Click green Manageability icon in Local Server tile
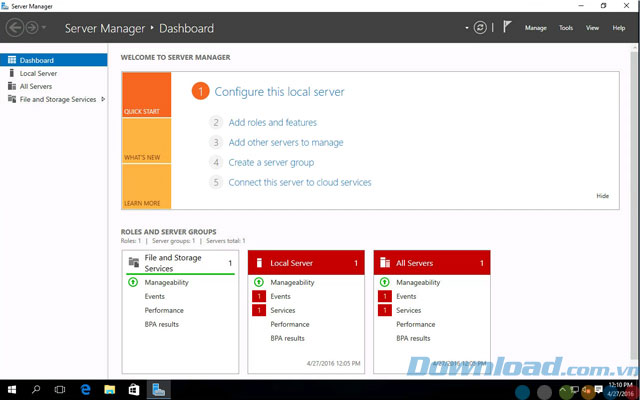 (259, 282)
